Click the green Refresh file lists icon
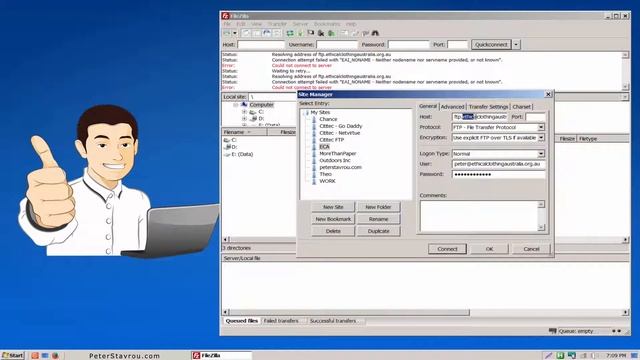 point(290,33)
